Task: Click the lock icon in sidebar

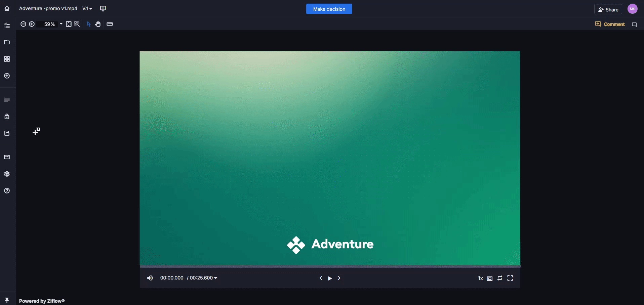Action: click(x=7, y=117)
